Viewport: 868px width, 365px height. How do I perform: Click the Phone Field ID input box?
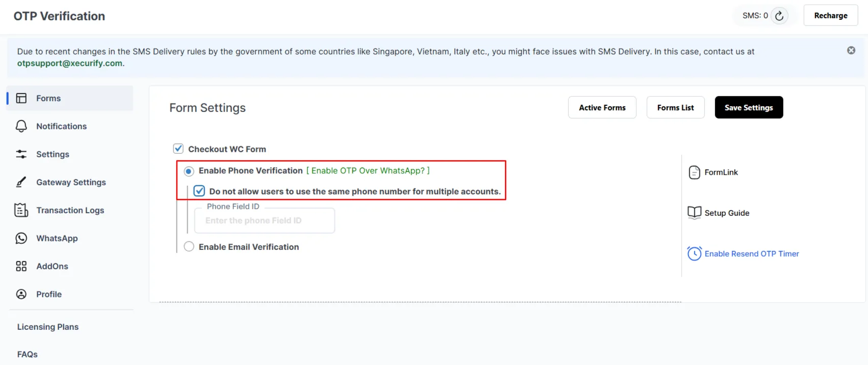[265, 221]
